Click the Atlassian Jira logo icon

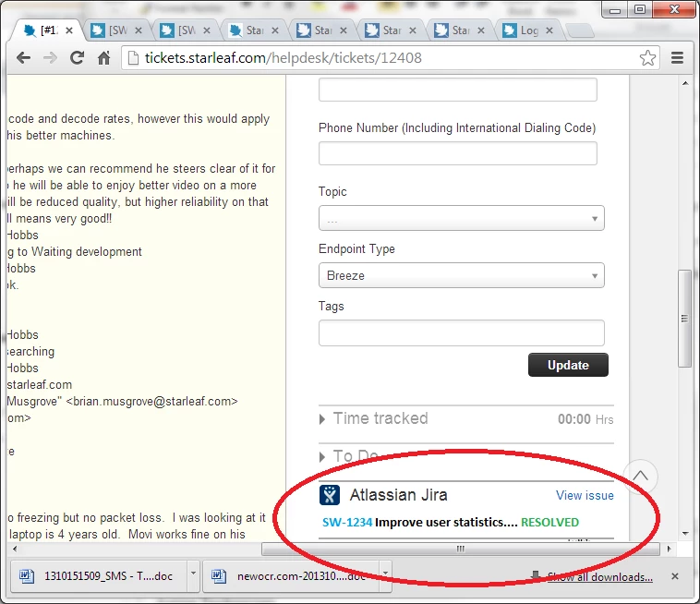tap(330, 495)
